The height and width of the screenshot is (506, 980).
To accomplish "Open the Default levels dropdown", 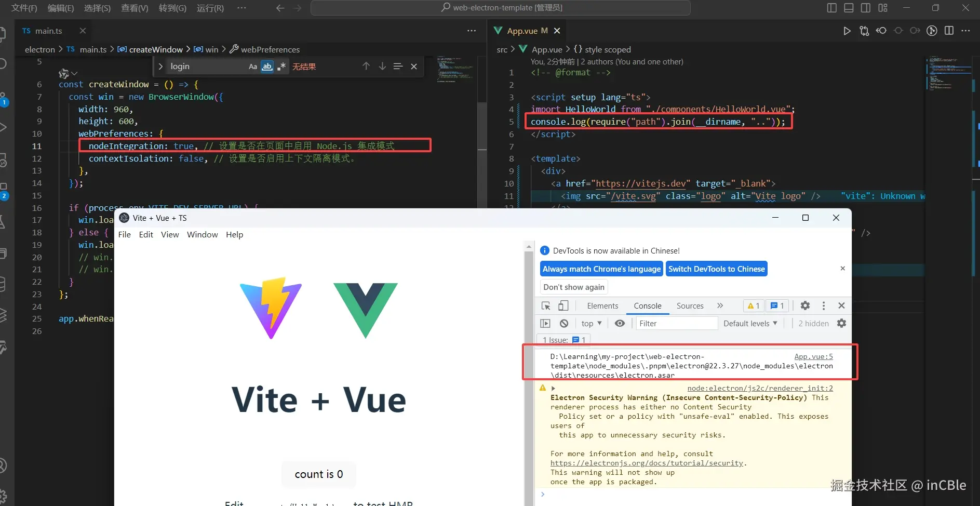I will click(750, 323).
